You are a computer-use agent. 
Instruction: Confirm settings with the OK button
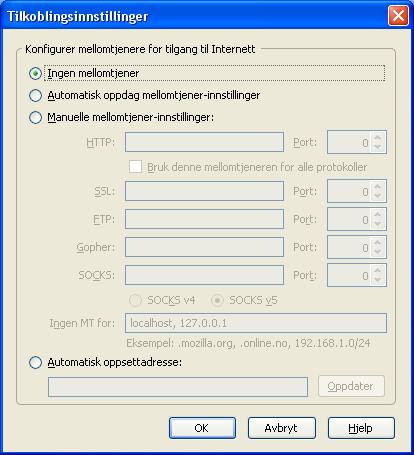tap(202, 428)
